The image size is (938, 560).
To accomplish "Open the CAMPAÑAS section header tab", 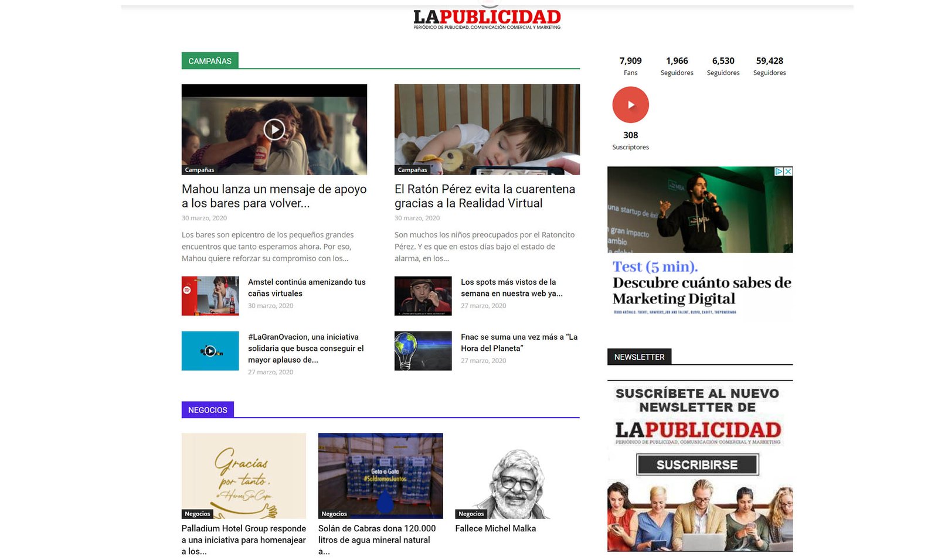I will [210, 61].
